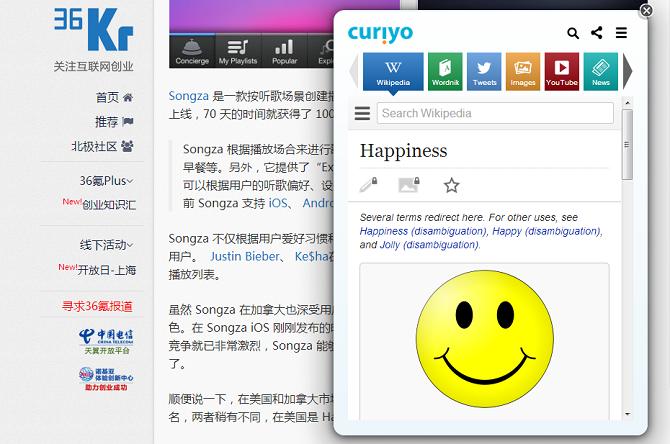Click the Curiyo panel scrollbar thumb
This screenshot has width=670, height=444.
pos(627,144)
